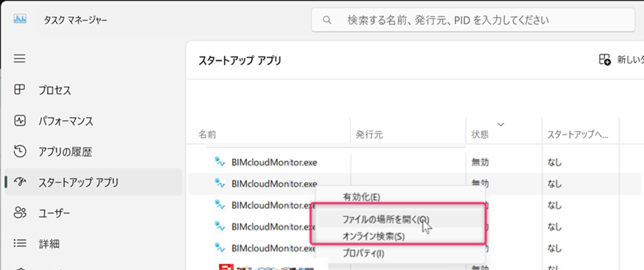Open the 詳細 page

click(94, 244)
